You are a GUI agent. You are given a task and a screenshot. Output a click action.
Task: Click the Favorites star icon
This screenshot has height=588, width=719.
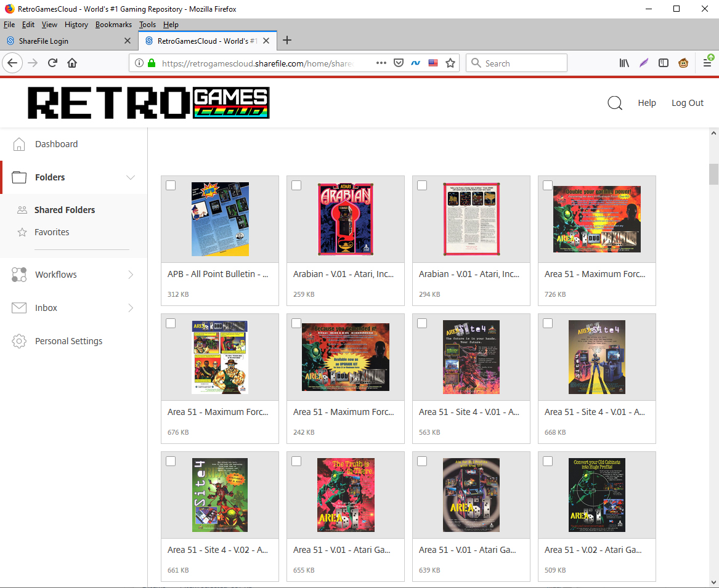tap(22, 232)
